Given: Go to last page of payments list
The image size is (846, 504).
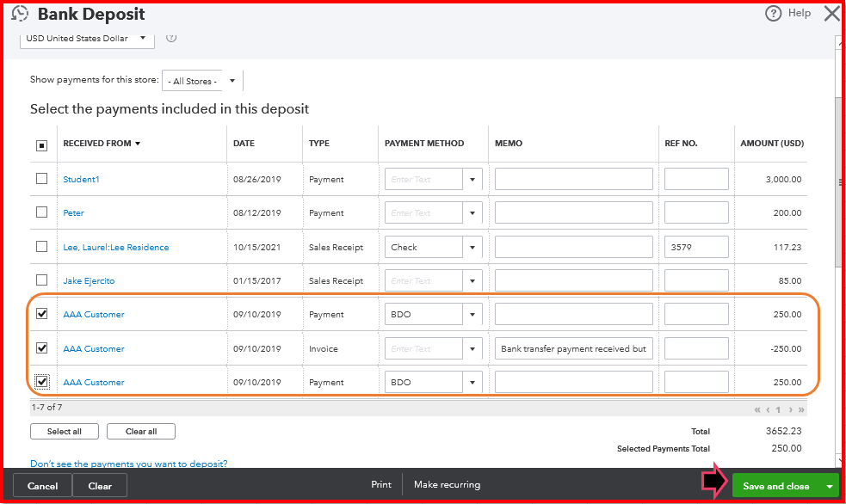Looking at the screenshot, I should 801,409.
